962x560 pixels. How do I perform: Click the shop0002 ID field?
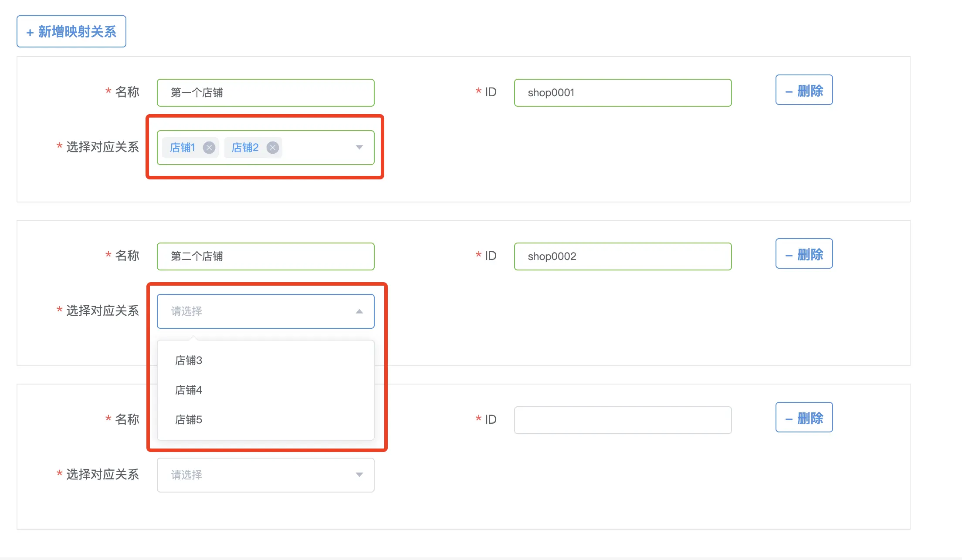click(x=623, y=256)
